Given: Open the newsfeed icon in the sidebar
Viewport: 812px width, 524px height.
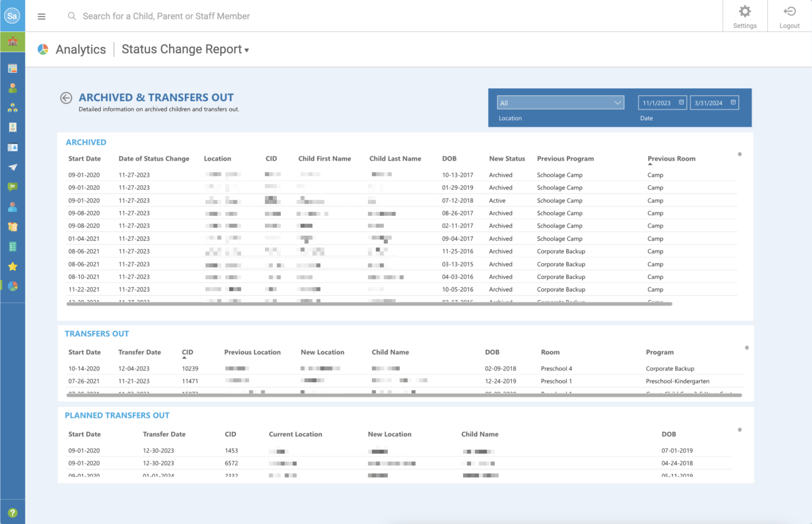Looking at the screenshot, I should coord(13,68).
